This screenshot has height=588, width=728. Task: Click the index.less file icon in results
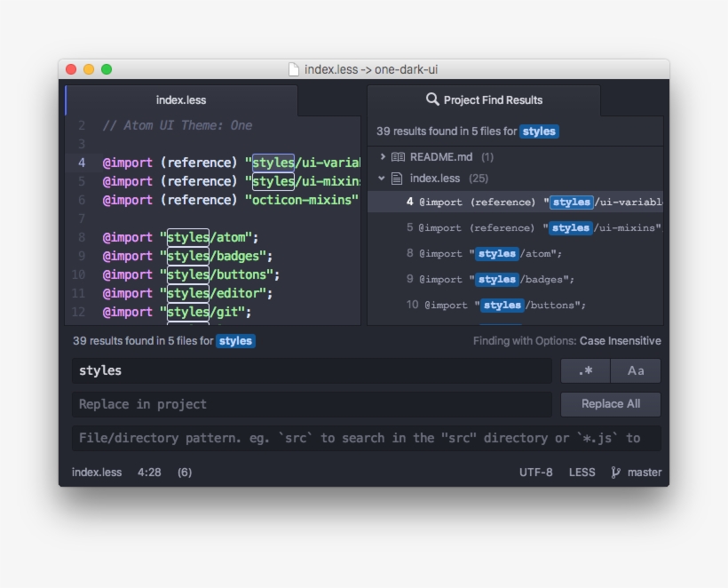397,179
